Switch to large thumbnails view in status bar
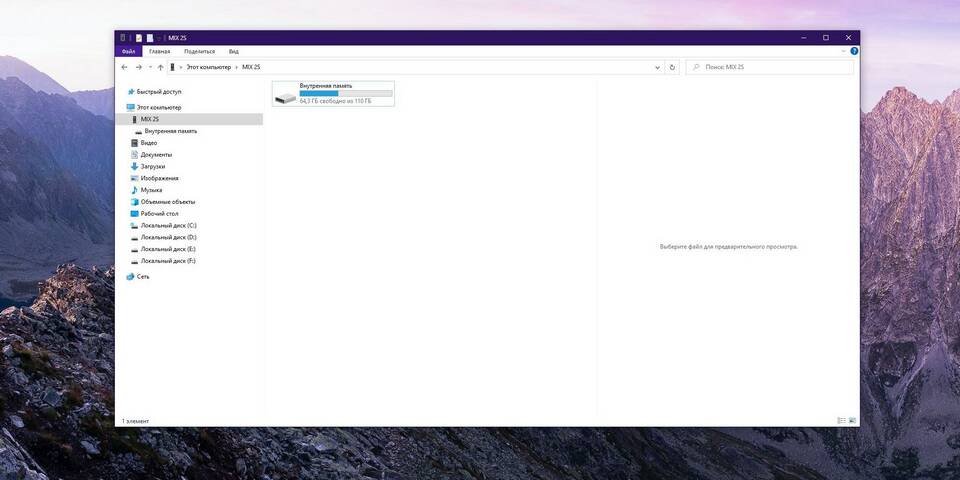 (x=852, y=421)
